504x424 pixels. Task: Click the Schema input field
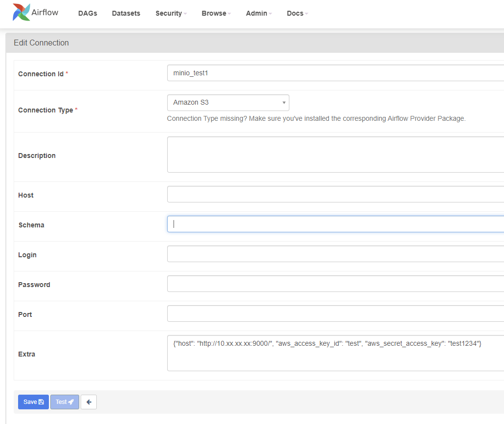[x=335, y=224]
